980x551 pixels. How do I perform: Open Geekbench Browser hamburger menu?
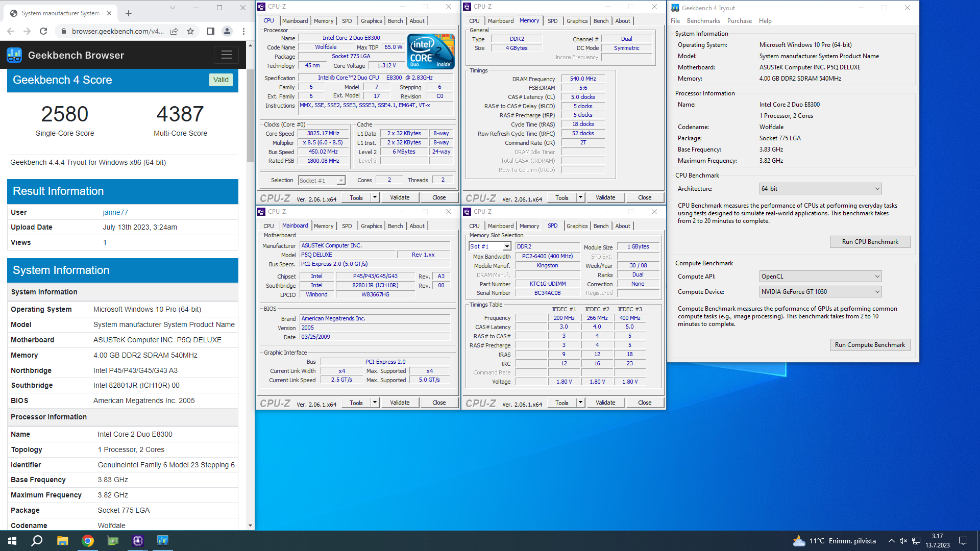coord(227,55)
